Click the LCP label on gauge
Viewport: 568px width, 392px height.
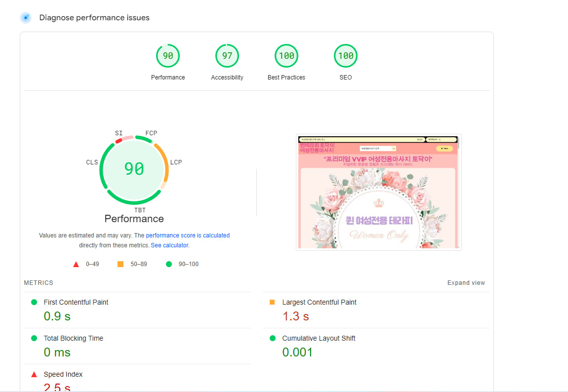(176, 162)
